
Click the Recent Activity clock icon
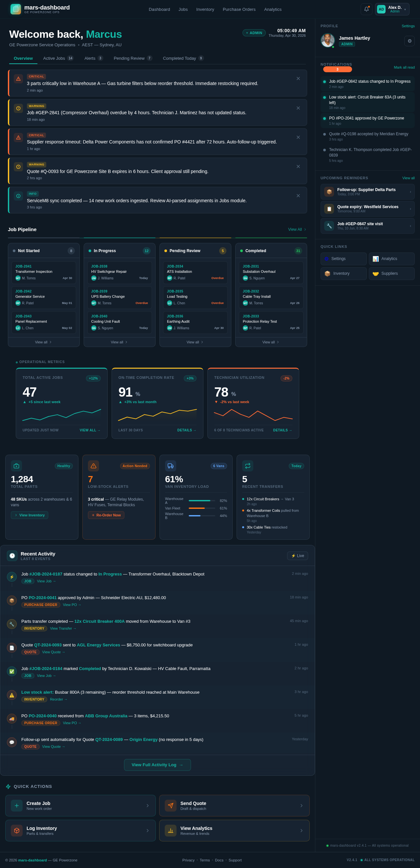[12, 556]
